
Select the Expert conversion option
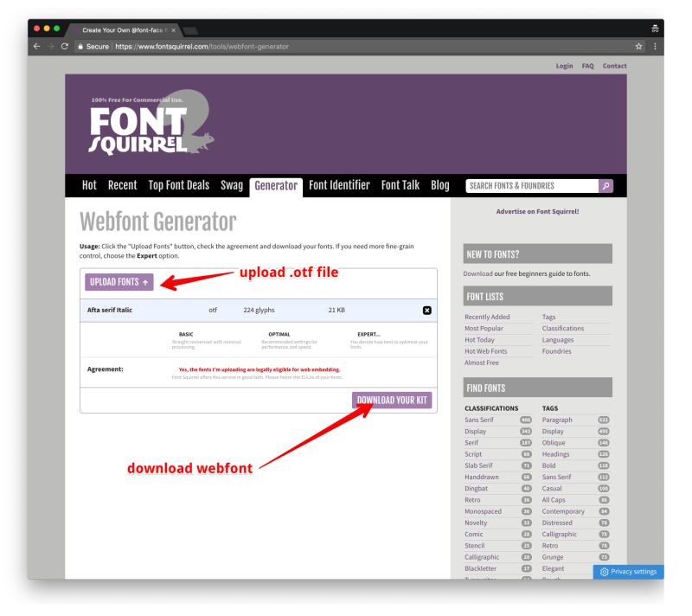368,334
